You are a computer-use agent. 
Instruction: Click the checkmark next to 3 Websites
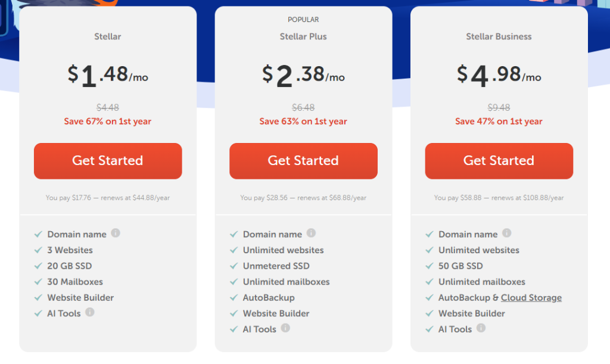(39, 250)
